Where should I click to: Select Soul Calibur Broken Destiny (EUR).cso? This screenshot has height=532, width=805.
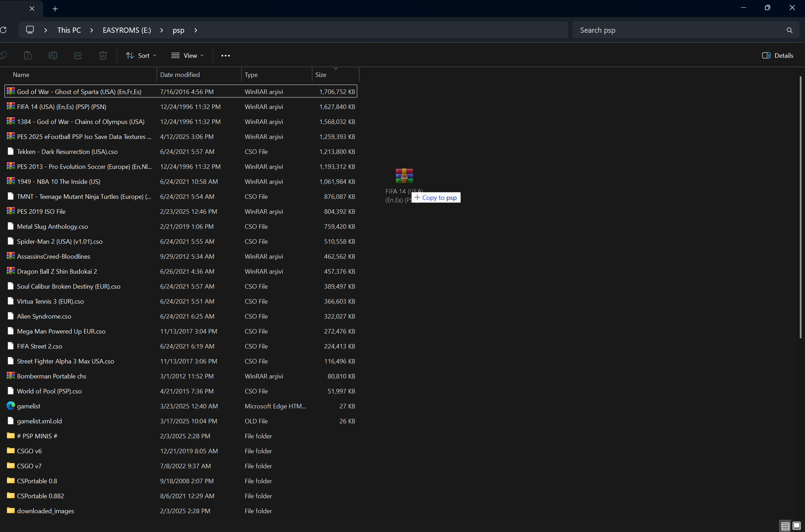coord(181,286)
